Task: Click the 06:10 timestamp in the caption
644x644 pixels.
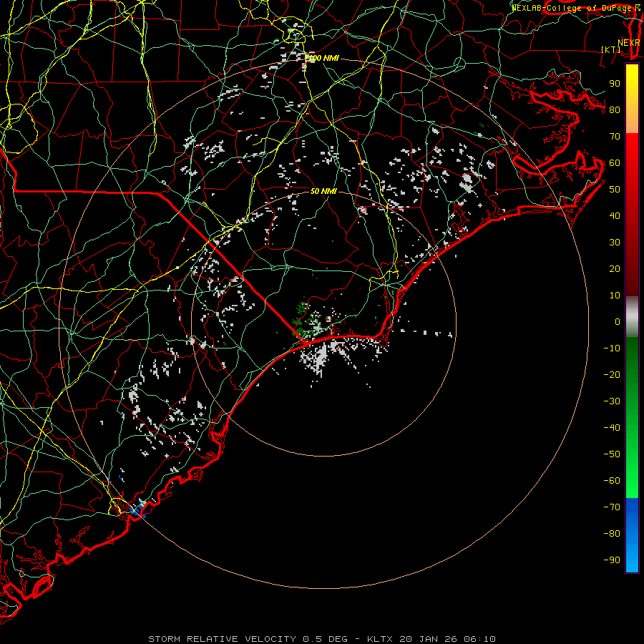Action: pos(479,639)
